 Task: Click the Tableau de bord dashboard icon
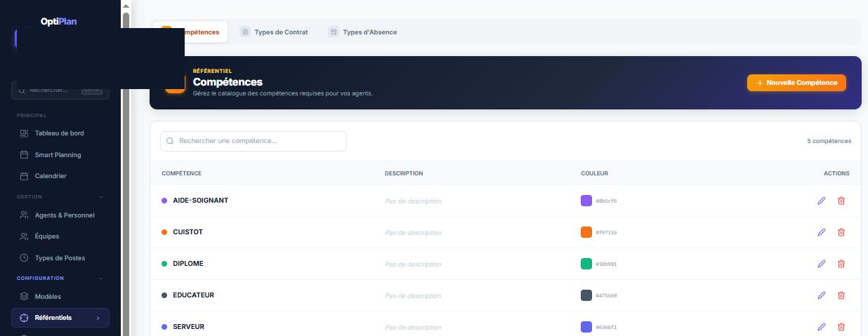click(24, 133)
